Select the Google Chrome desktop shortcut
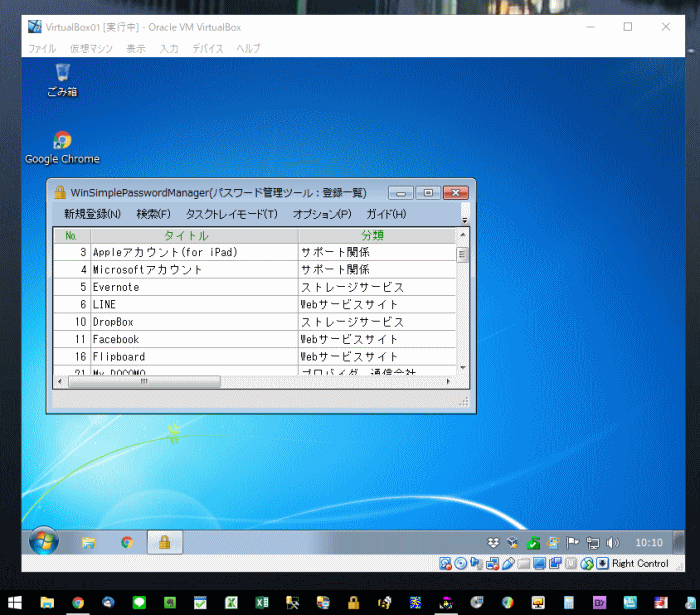 62,148
